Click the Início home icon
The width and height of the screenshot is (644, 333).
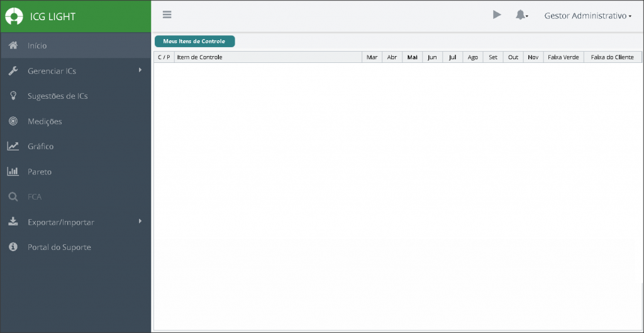tap(13, 45)
